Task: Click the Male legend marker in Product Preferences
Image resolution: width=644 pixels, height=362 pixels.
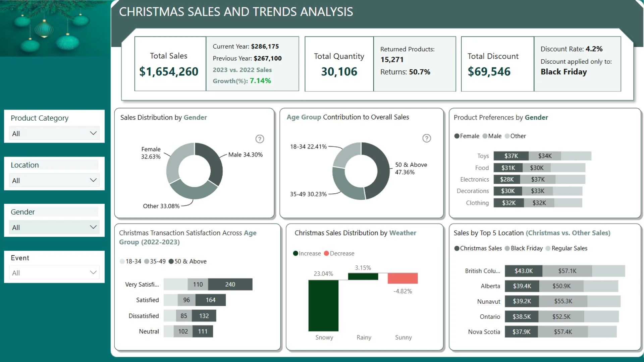Action: (x=485, y=136)
